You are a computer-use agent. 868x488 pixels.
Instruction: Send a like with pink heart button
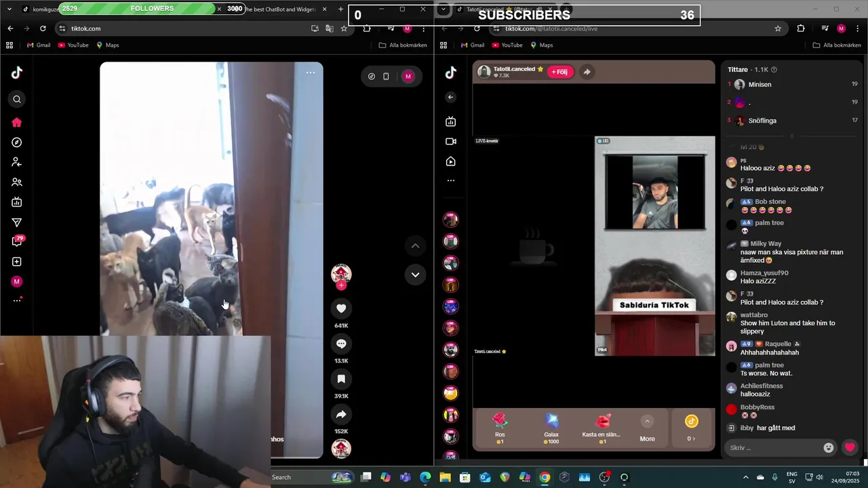click(850, 447)
